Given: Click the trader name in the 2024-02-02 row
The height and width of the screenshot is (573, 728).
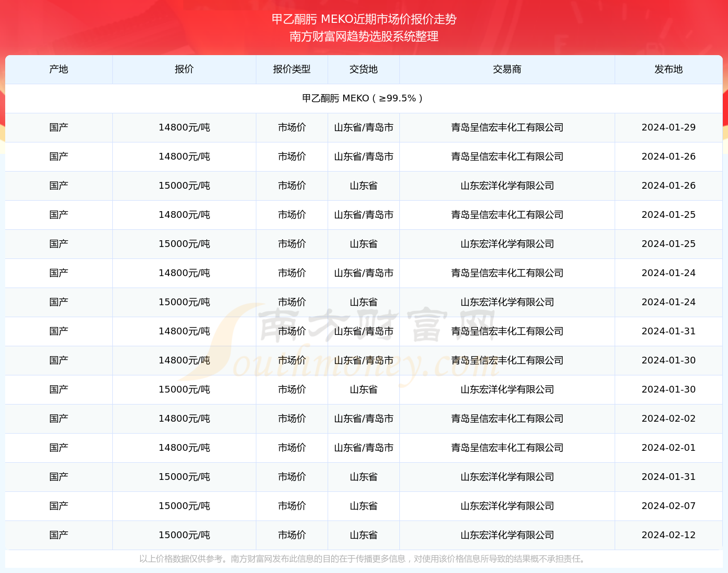Looking at the screenshot, I should click(x=507, y=419).
